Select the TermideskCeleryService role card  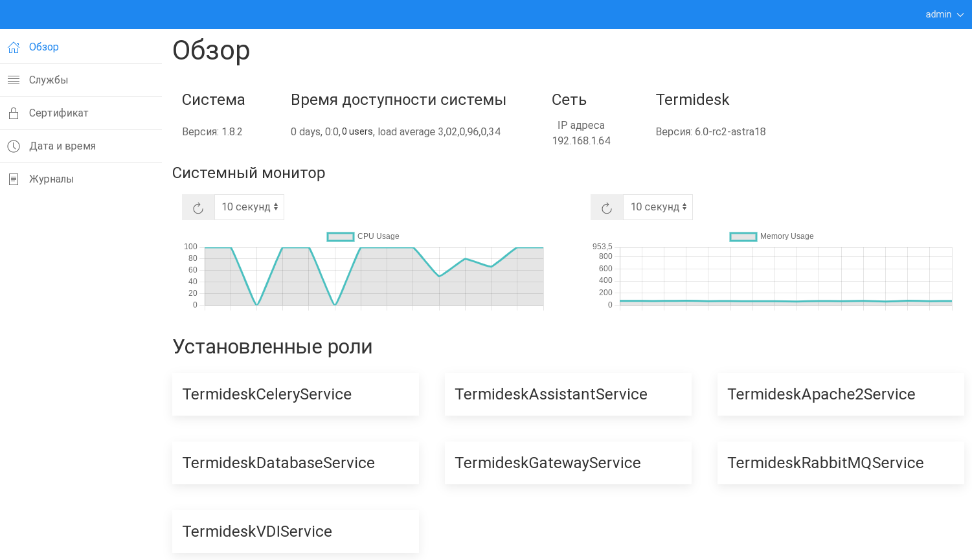295,394
